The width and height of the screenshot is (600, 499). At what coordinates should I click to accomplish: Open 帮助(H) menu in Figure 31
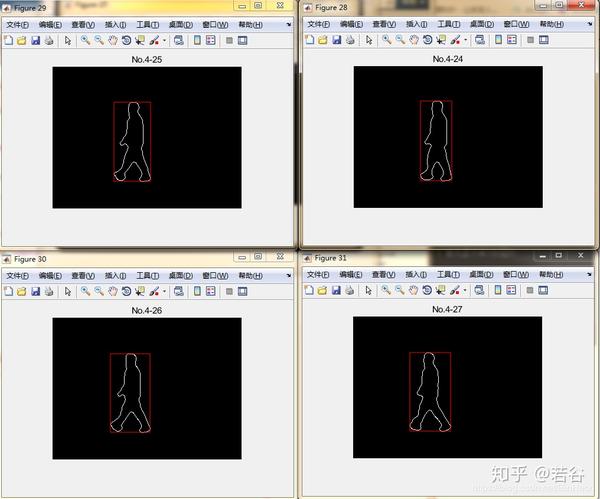551,275
